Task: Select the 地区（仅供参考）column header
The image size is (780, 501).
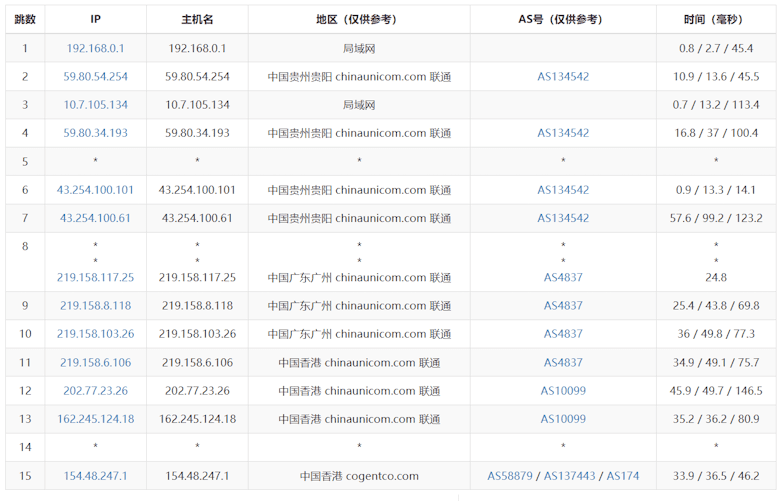Action: pos(359,19)
